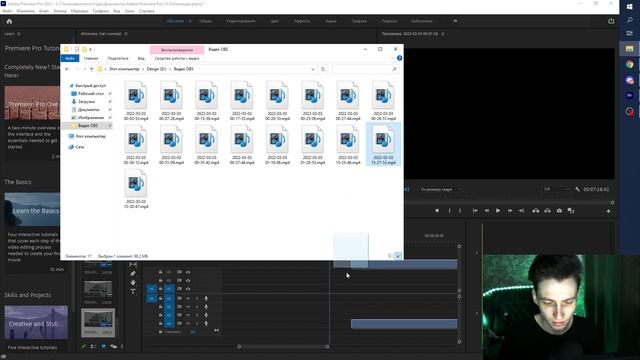This screenshot has width=640, height=360.
Task: Open the Program panel menu
Action: [x=442, y=34]
